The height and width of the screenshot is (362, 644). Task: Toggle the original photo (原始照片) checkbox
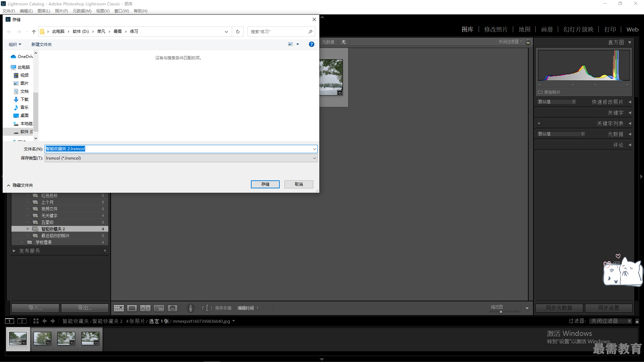tap(540, 92)
